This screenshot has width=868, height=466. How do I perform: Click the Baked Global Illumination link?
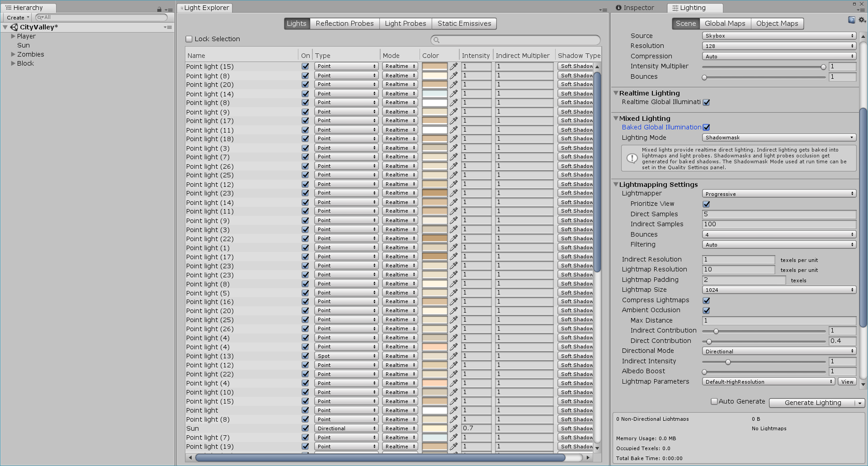tap(661, 127)
